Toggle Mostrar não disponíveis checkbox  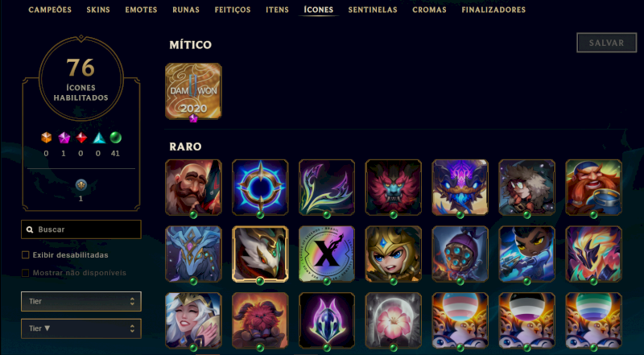click(x=26, y=273)
